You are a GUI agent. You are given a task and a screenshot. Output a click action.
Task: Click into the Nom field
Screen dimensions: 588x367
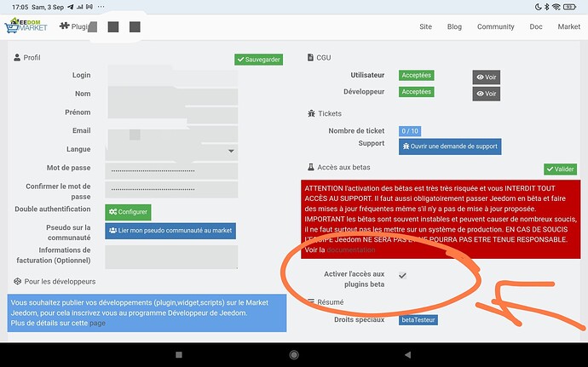[172, 95]
